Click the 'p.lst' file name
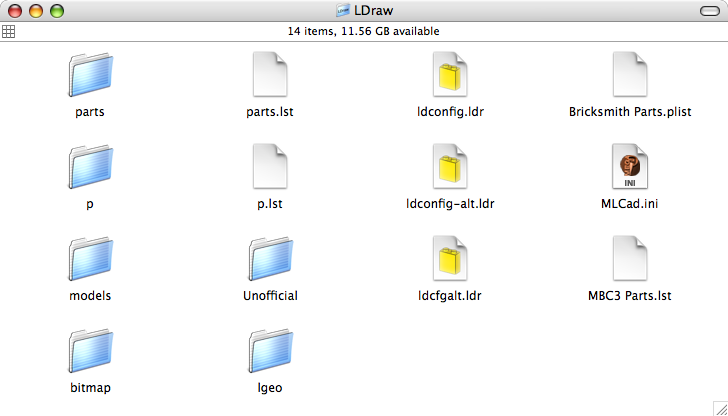This screenshot has height=416, width=728. (270, 204)
